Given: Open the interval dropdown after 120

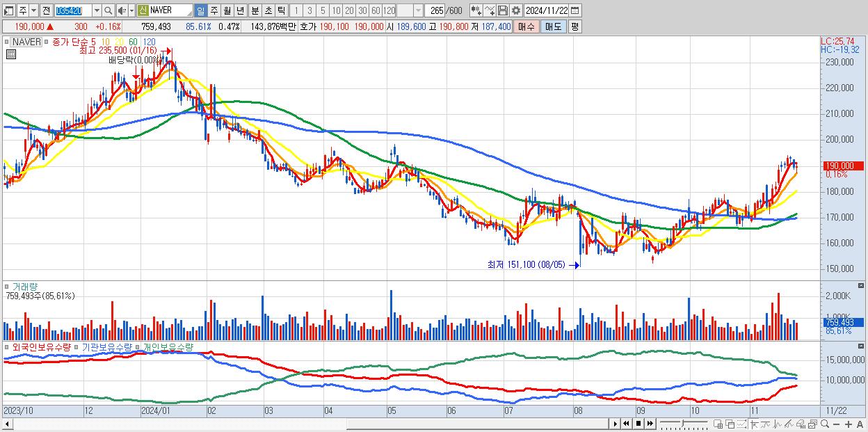Looking at the screenshot, I should [x=418, y=10].
